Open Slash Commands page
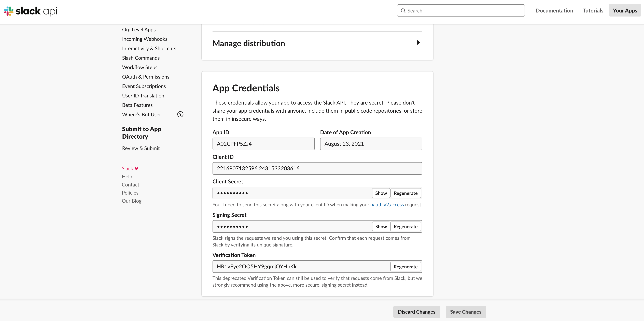Viewport: 644px width, 321px height. click(x=141, y=58)
